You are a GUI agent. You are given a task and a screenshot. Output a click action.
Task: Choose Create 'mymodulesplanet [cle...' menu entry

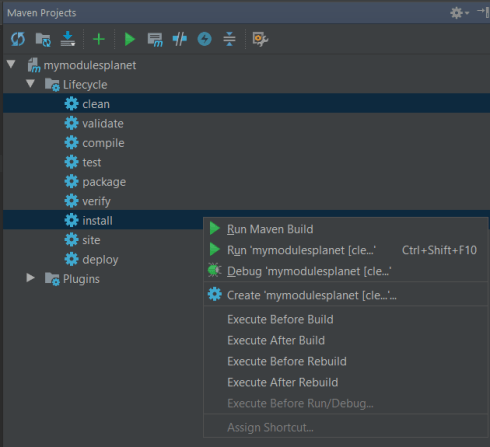pos(346,295)
